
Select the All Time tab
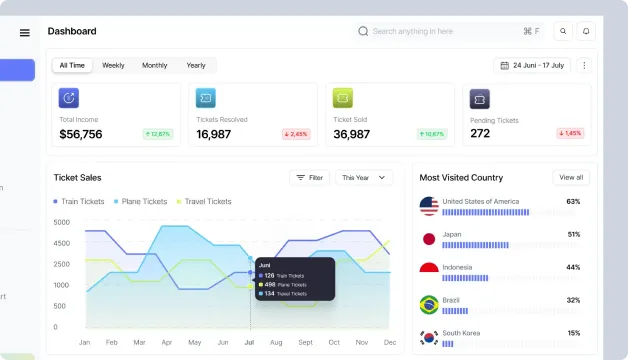72,65
